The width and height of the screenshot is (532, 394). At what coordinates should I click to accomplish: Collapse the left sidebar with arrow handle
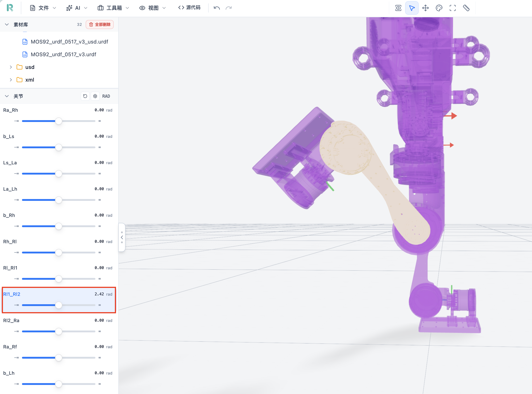122,237
